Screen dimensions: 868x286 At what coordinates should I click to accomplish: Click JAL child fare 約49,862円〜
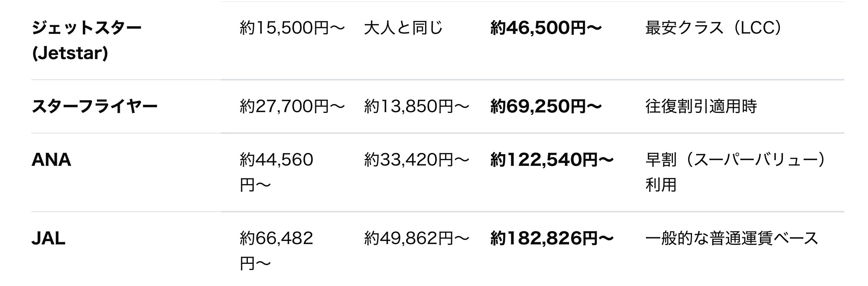tap(416, 239)
